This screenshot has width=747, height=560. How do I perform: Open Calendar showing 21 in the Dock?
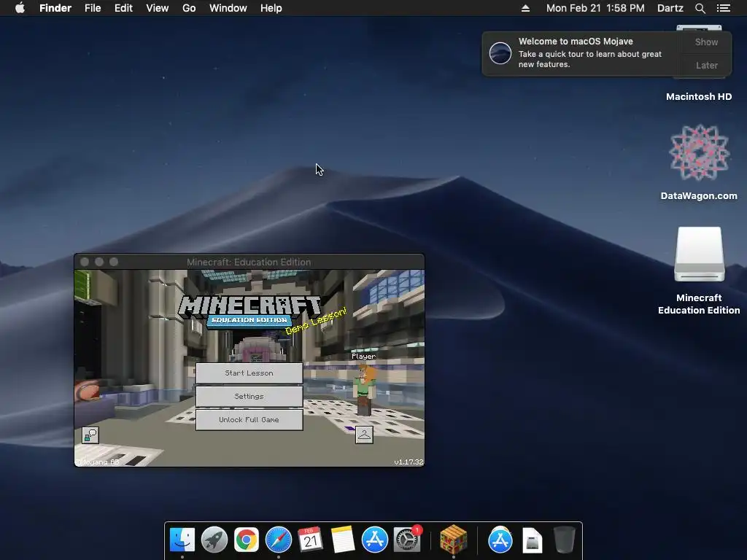[310, 540]
